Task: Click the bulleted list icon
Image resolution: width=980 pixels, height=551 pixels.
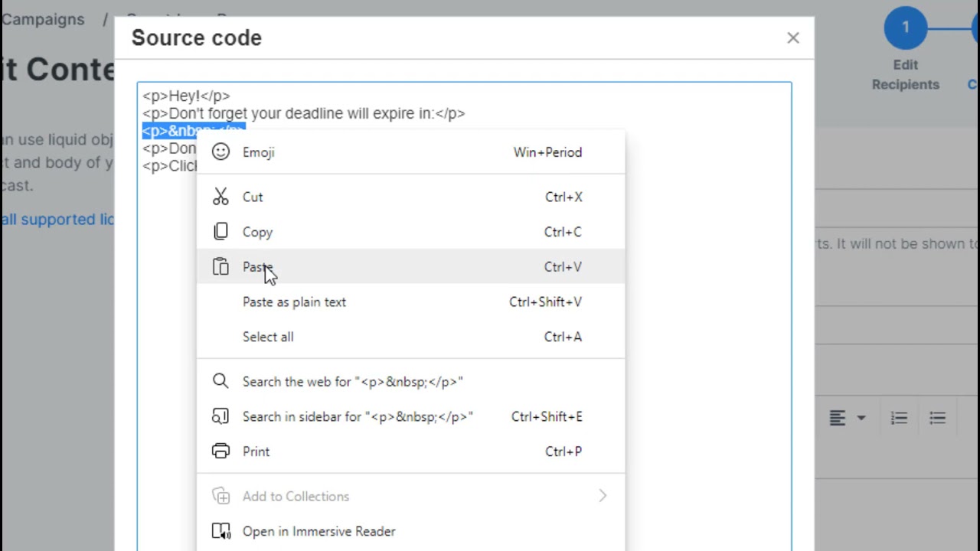Action: click(x=937, y=418)
